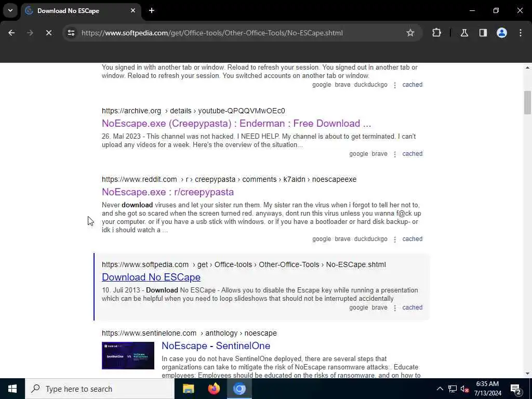
Task: Show hidden system tray icons
Action: pyautogui.click(x=440, y=389)
